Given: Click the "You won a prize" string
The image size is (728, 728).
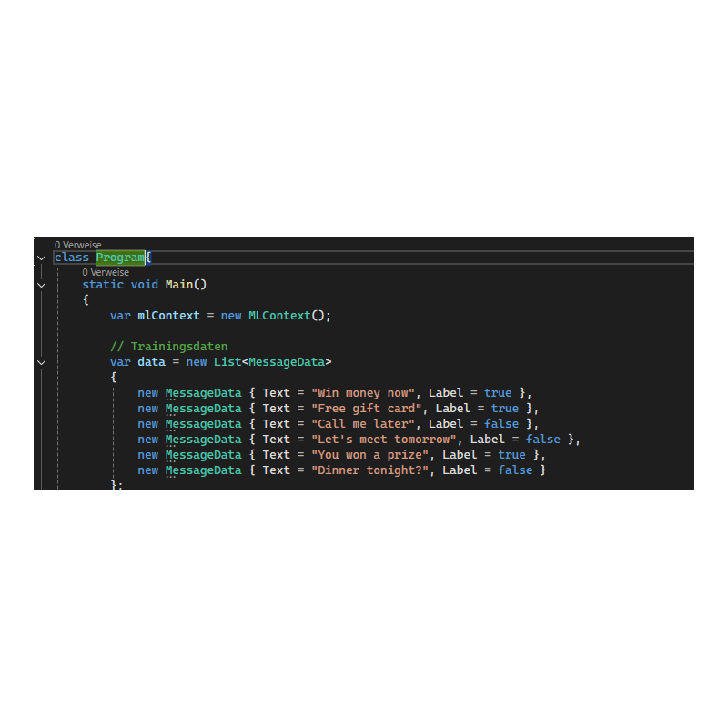Looking at the screenshot, I should 370,455.
